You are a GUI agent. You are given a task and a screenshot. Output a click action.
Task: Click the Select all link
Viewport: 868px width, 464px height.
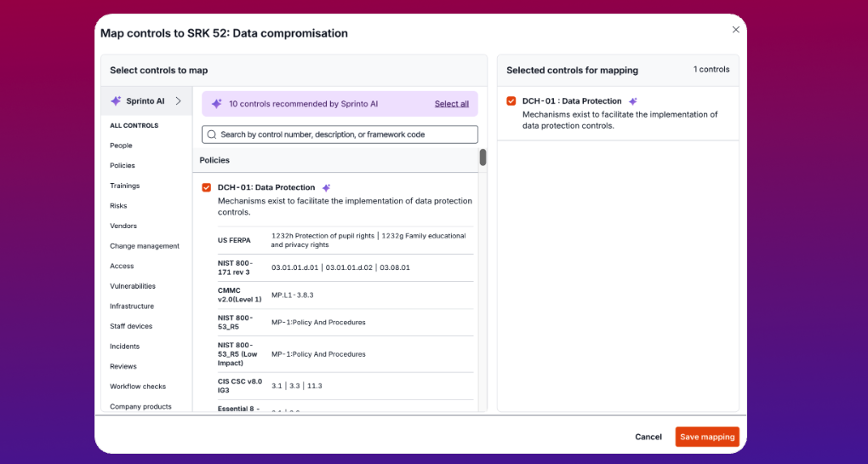coord(451,104)
